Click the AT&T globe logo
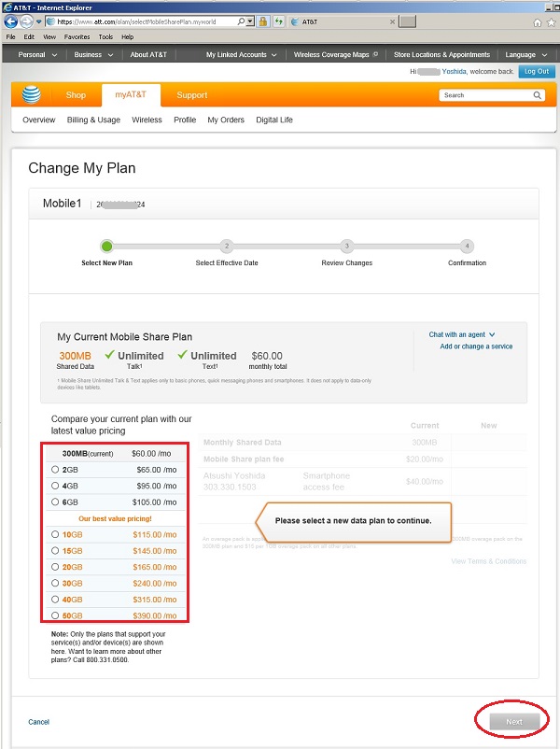 (x=32, y=94)
